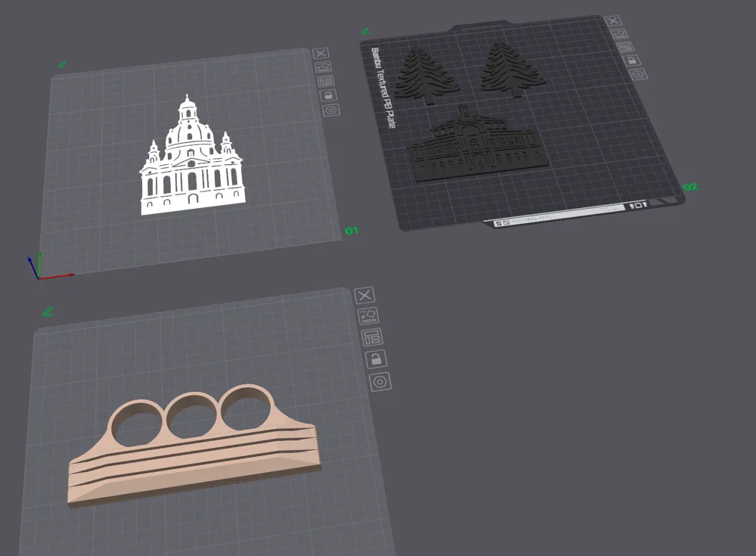
Task: Toggle the lock on plate 02
Action: coord(631,61)
